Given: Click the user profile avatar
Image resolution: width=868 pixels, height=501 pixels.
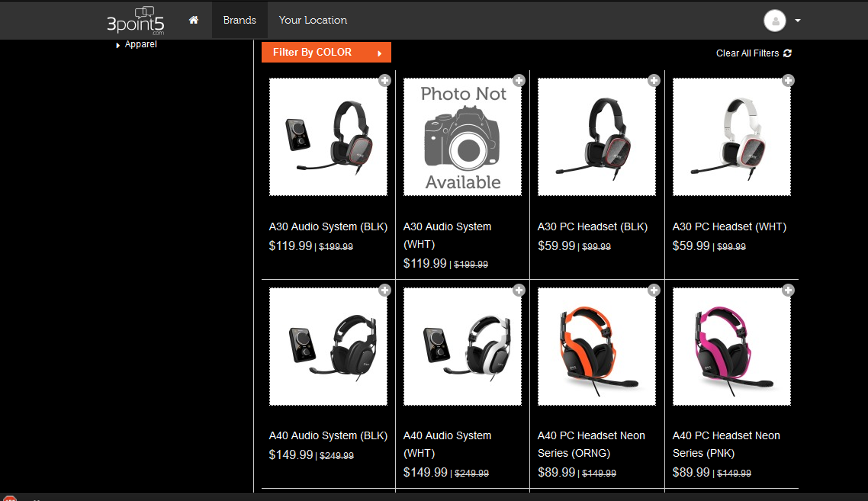Looking at the screenshot, I should (774, 21).
